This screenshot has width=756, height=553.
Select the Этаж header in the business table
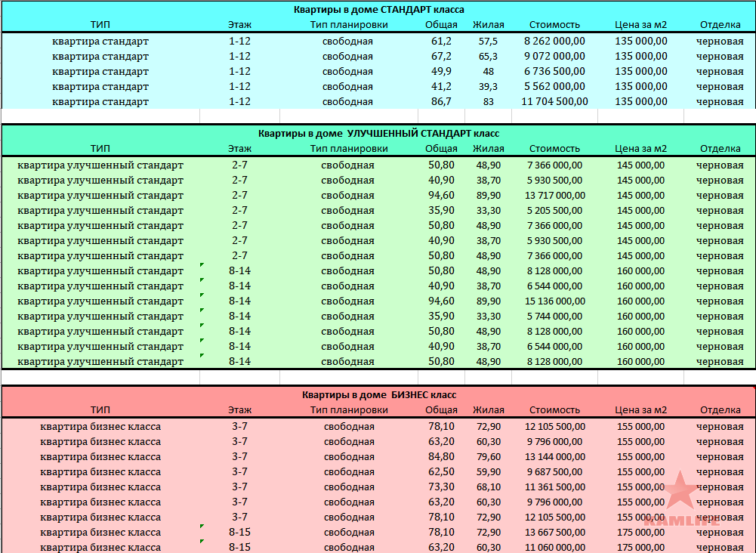pyautogui.click(x=239, y=409)
